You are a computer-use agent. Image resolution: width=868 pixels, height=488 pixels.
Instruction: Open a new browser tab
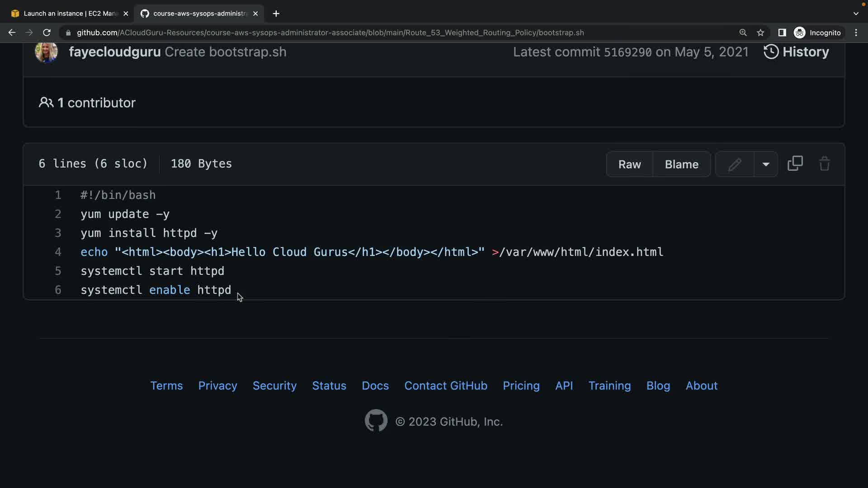pyautogui.click(x=276, y=14)
